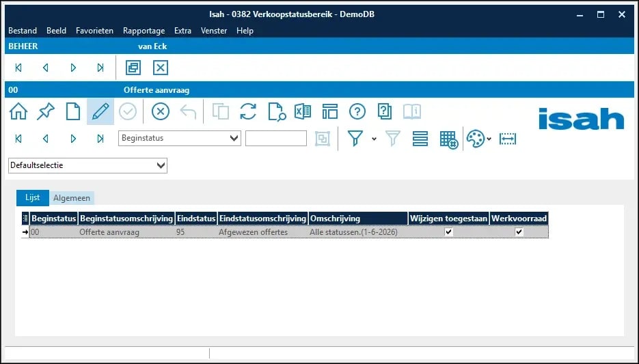Open the Bestand menu
Screen dimensions: 639x364
tap(23, 31)
